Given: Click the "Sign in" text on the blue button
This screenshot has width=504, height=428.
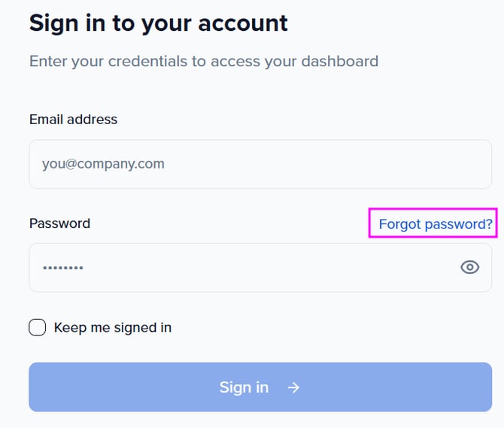Looking at the screenshot, I should (x=244, y=387).
